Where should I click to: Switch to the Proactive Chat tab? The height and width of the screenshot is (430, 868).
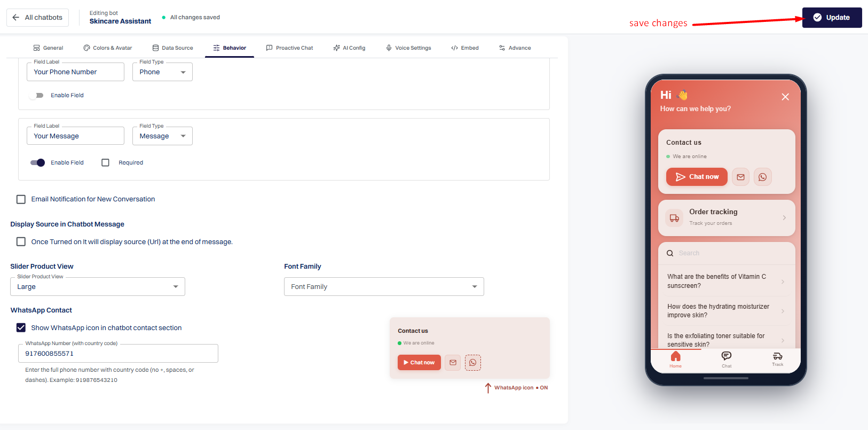pyautogui.click(x=289, y=48)
